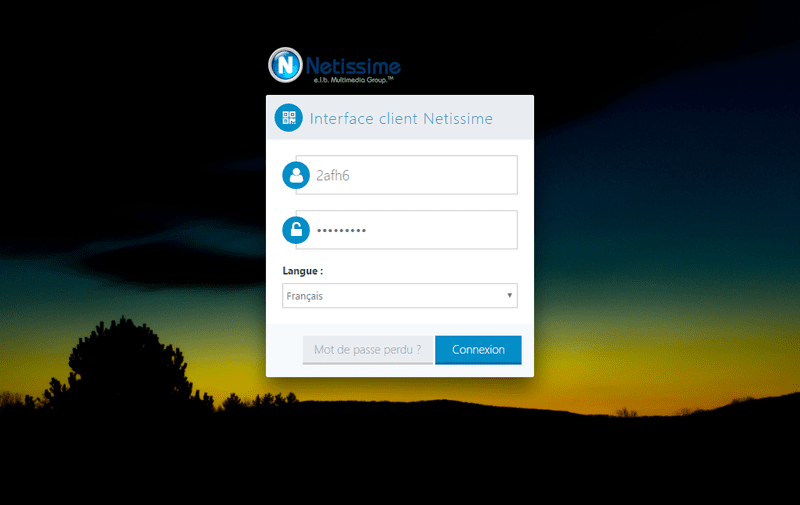Click the masked password dots
The height and width of the screenshot is (505, 800).
coord(341,231)
